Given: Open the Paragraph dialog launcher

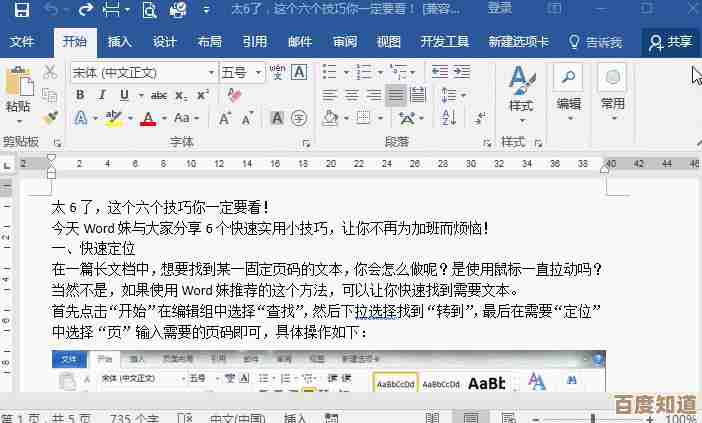Looking at the screenshot, I should pyautogui.click(x=487, y=143).
